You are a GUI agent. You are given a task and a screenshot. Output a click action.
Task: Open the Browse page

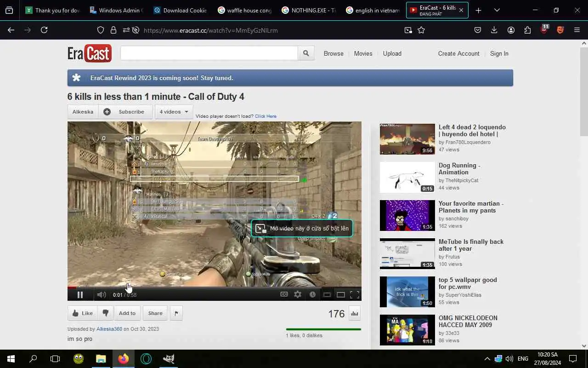coord(334,53)
